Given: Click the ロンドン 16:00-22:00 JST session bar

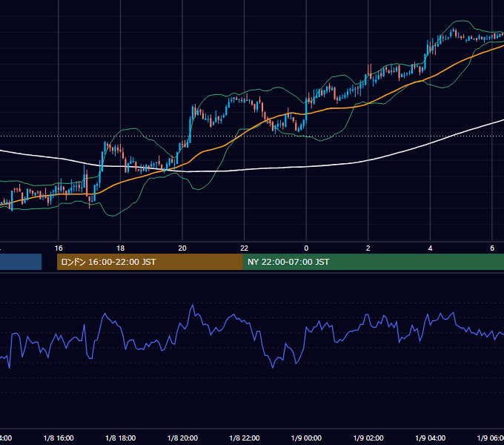Looking at the screenshot, I should pyautogui.click(x=150, y=262).
